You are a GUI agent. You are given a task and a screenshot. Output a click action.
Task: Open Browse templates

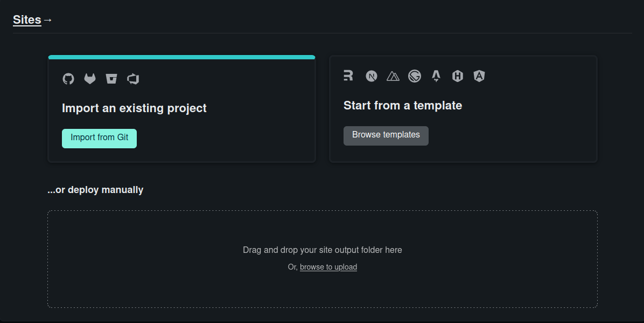coord(386,136)
